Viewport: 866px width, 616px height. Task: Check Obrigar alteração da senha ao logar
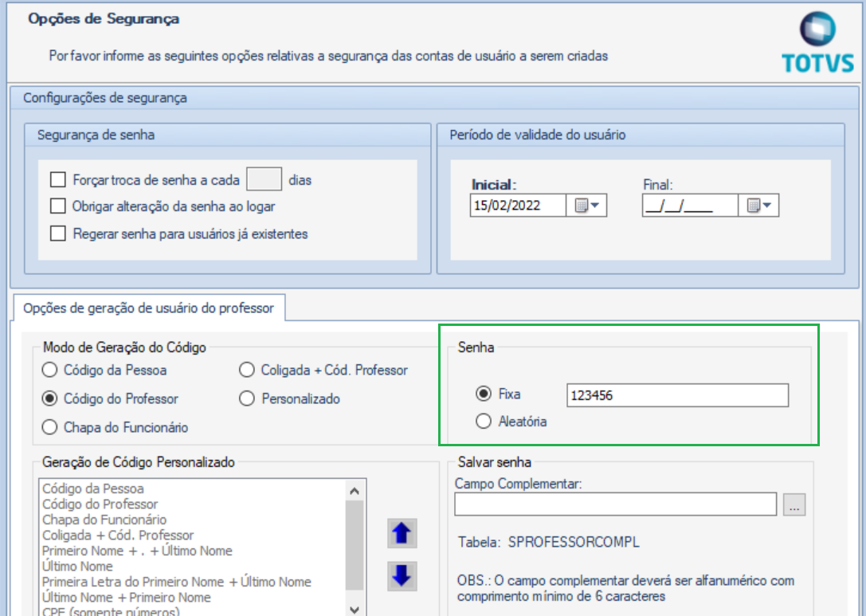coord(58,206)
